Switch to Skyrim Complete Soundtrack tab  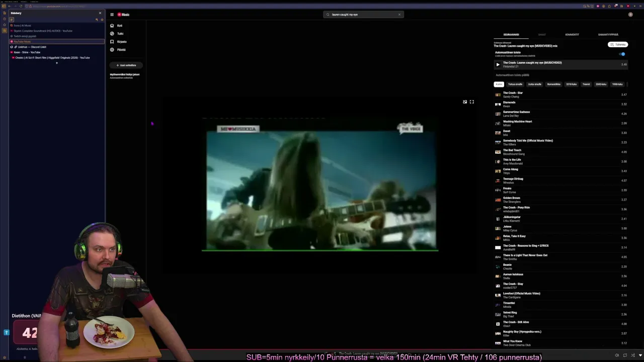[x=56, y=31]
